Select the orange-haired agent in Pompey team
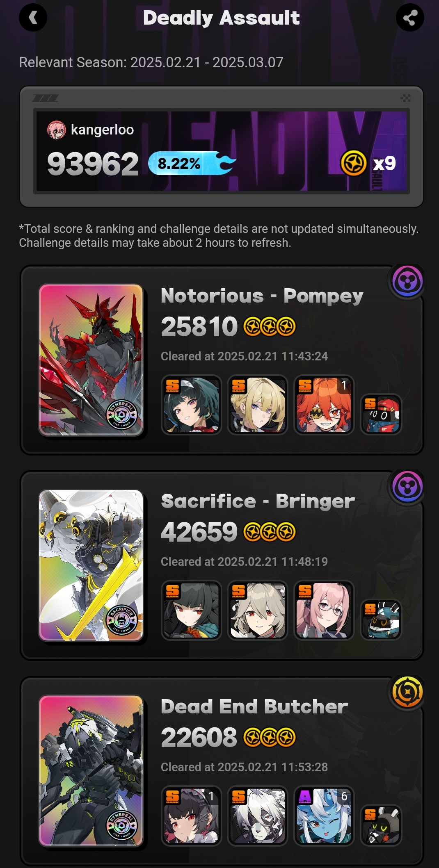The width and height of the screenshot is (439, 868). 324,405
